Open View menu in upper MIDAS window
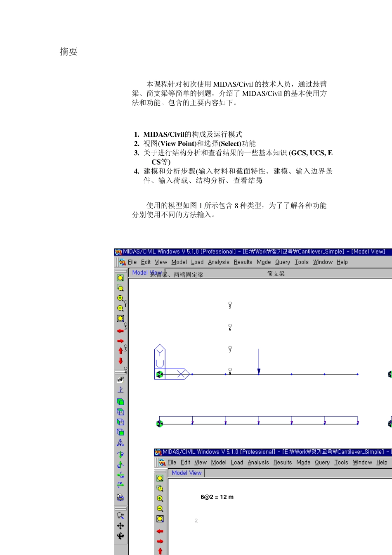This screenshot has height=555, width=392. [x=161, y=262]
